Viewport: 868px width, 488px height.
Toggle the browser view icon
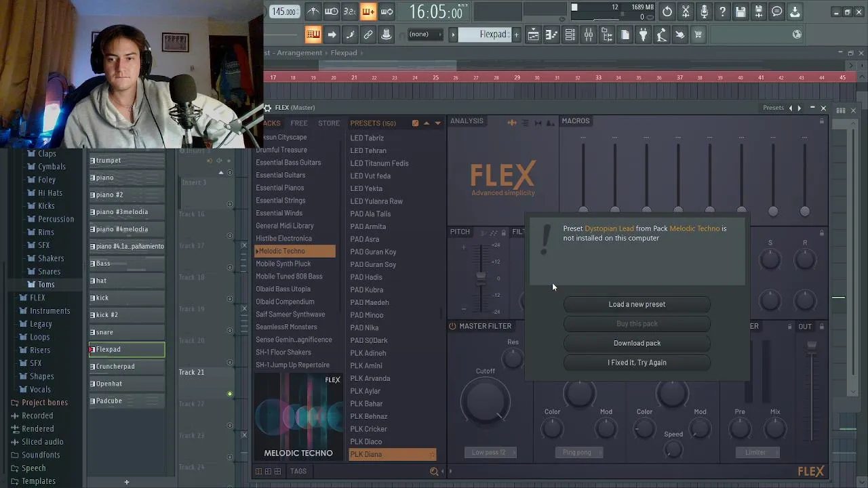(607, 35)
